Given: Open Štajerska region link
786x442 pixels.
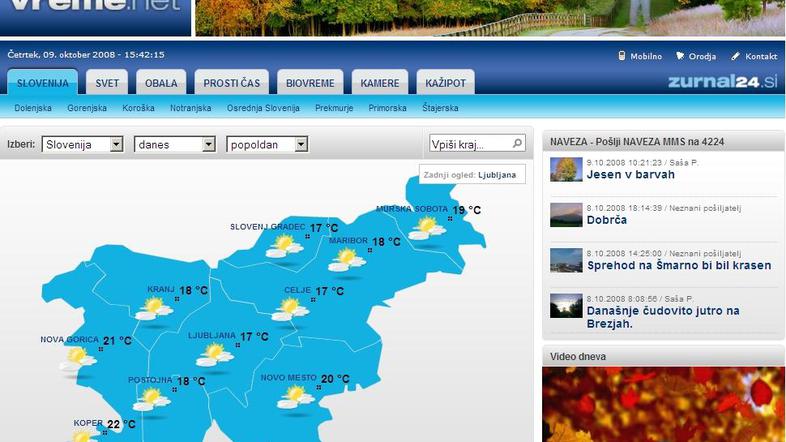Looking at the screenshot, I should click(440, 108).
